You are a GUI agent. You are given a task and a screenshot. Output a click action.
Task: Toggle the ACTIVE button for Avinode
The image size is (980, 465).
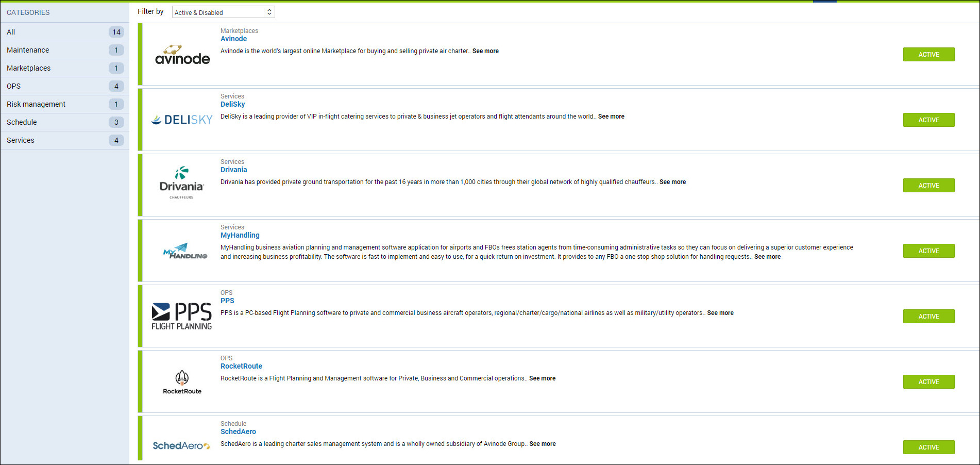coord(928,55)
